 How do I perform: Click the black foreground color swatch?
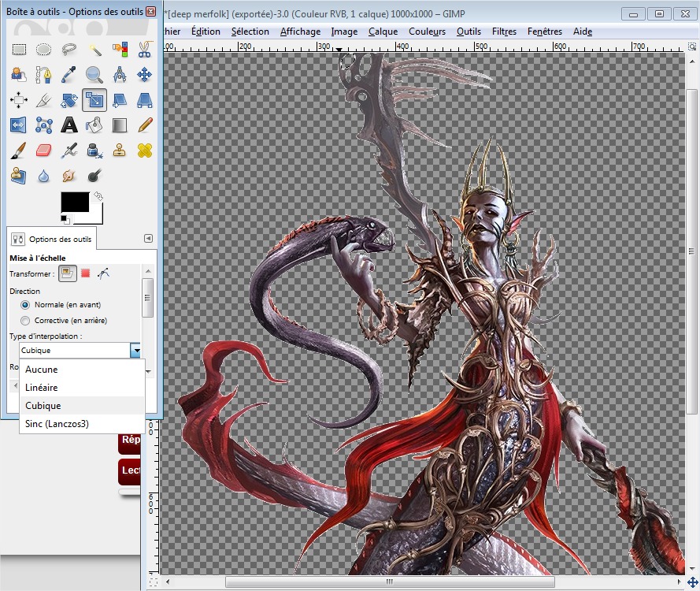coord(75,202)
